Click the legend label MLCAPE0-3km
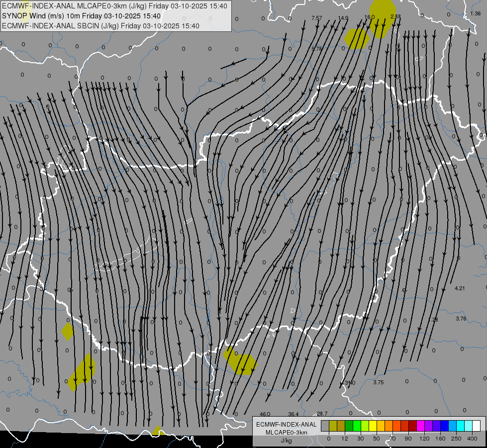This screenshot has height=448, width=487. coord(286,432)
